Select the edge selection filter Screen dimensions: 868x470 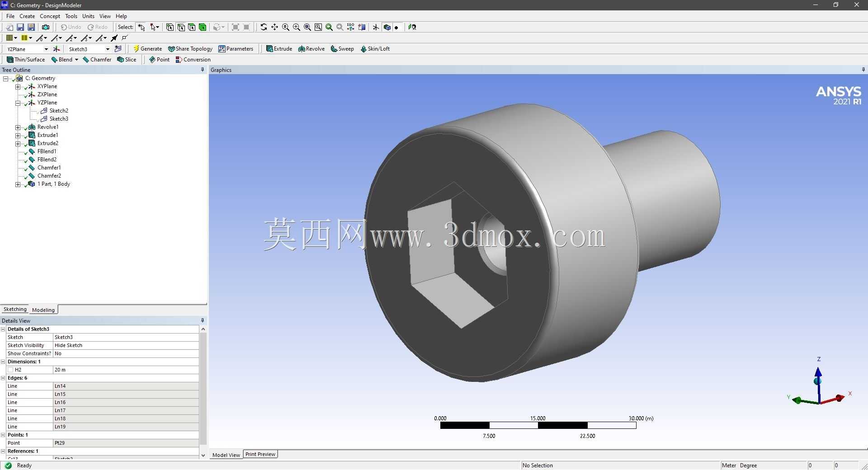181,27
